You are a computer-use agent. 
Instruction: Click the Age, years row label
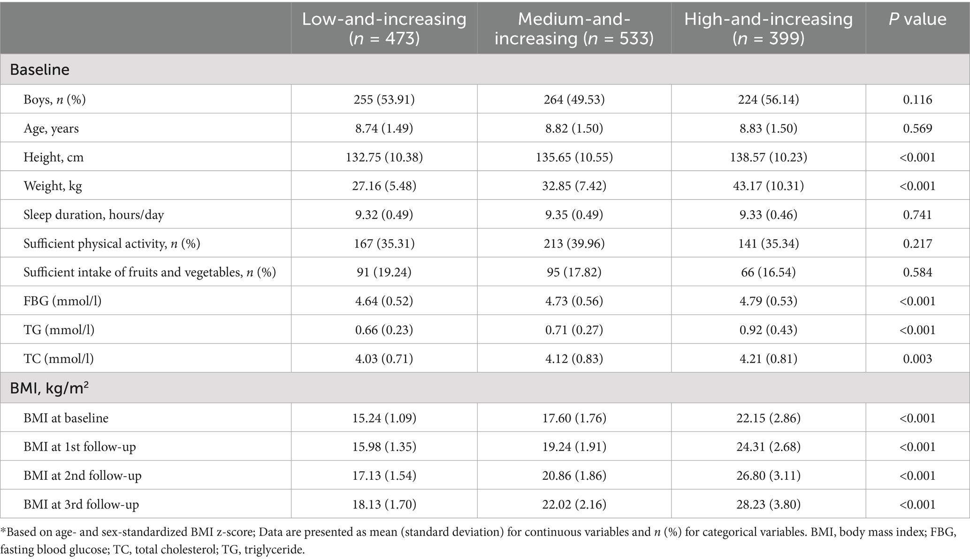[51, 129]
